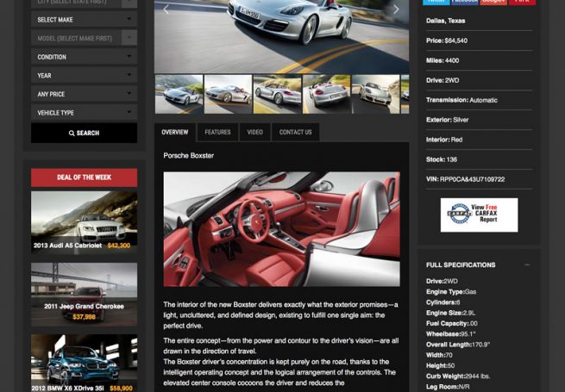Click the Wheelbase:95.1" specification
This screenshot has height=392, width=565.
click(x=451, y=334)
